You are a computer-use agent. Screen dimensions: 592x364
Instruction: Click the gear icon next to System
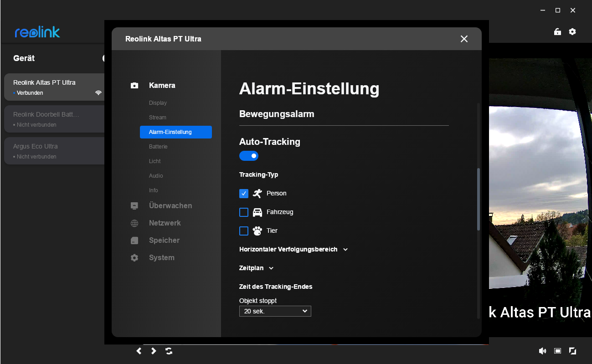tap(134, 258)
